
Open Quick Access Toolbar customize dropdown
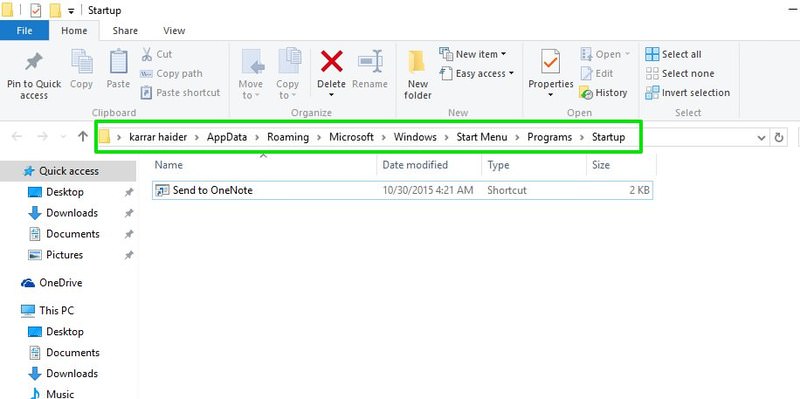pyautogui.click(x=71, y=11)
